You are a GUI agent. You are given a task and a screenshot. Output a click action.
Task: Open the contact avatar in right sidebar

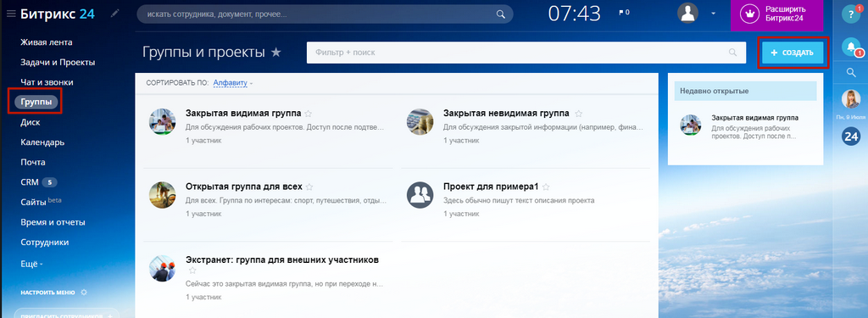tap(851, 99)
